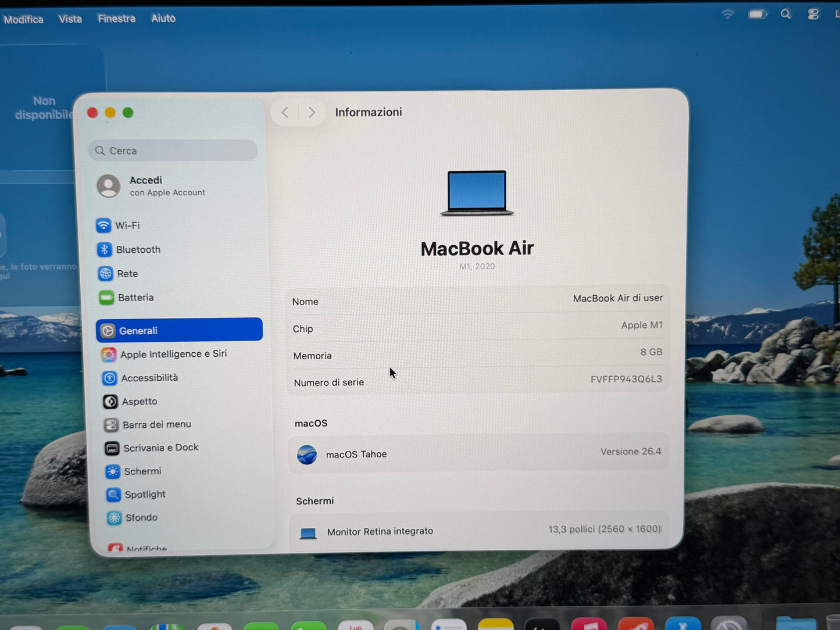
Task: Click the Accedi con Apple Account avatar
Action: (109, 186)
